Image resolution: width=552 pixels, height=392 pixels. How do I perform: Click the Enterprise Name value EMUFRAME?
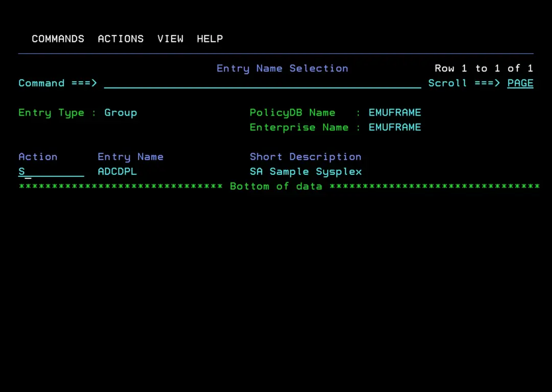pyautogui.click(x=395, y=127)
